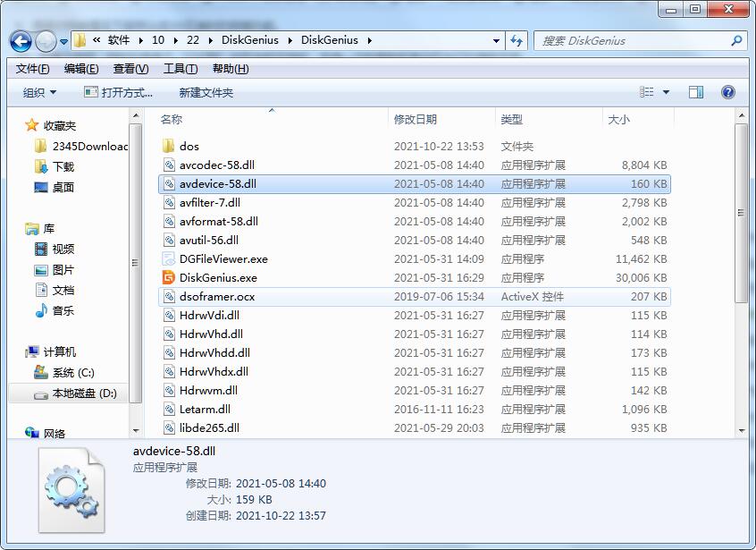Click the greyed Forward arrow button
The height and width of the screenshot is (550, 756).
46,41
